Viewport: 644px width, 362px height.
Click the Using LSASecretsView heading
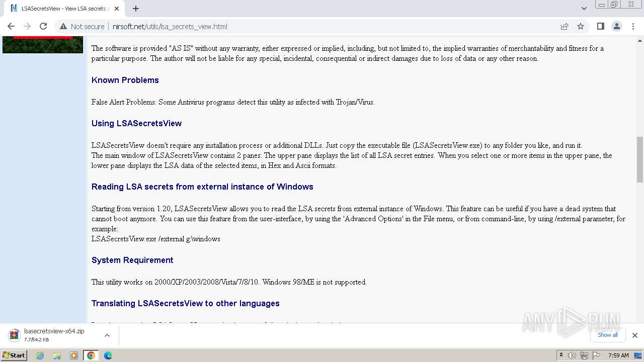[x=136, y=123]
